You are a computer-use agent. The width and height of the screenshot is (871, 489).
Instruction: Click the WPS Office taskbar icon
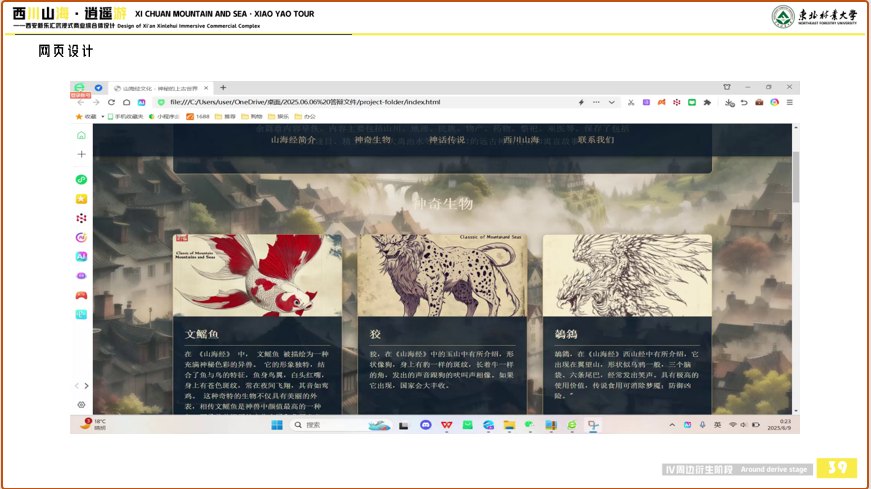[447, 425]
